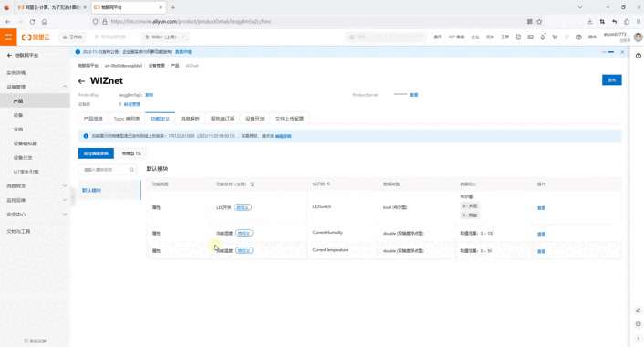Click the help question mark in header
The height and width of the screenshot is (347, 644).
[x=578, y=37]
